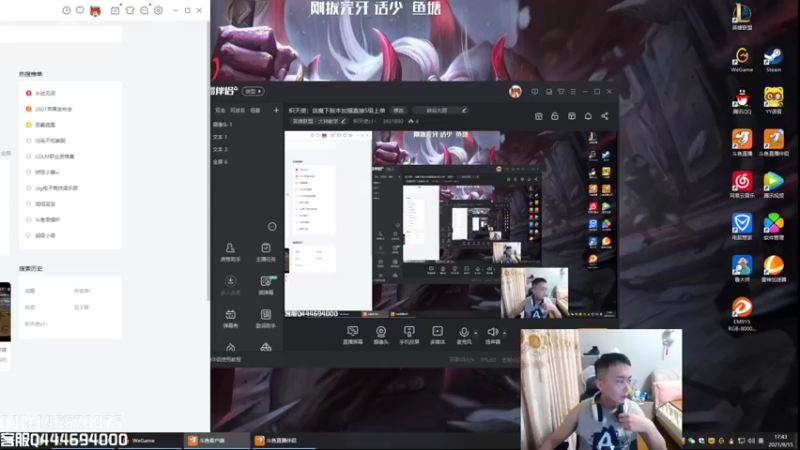Launch the WeGame desktop shortcut
Viewport: 800px width, 450px height.
click(x=742, y=60)
